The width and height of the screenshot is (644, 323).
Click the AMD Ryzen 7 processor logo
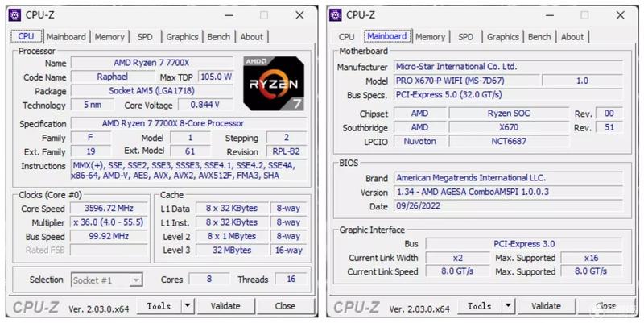(x=274, y=84)
